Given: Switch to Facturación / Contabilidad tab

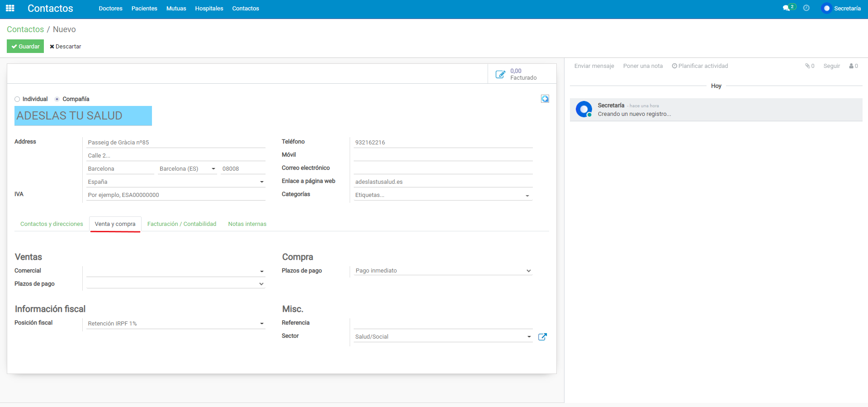Looking at the screenshot, I should [x=182, y=224].
